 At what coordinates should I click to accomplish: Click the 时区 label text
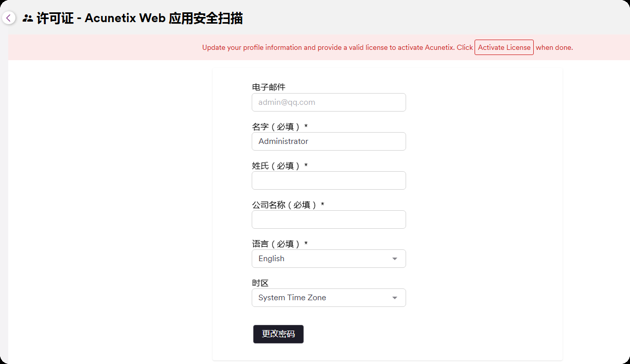tap(260, 283)
